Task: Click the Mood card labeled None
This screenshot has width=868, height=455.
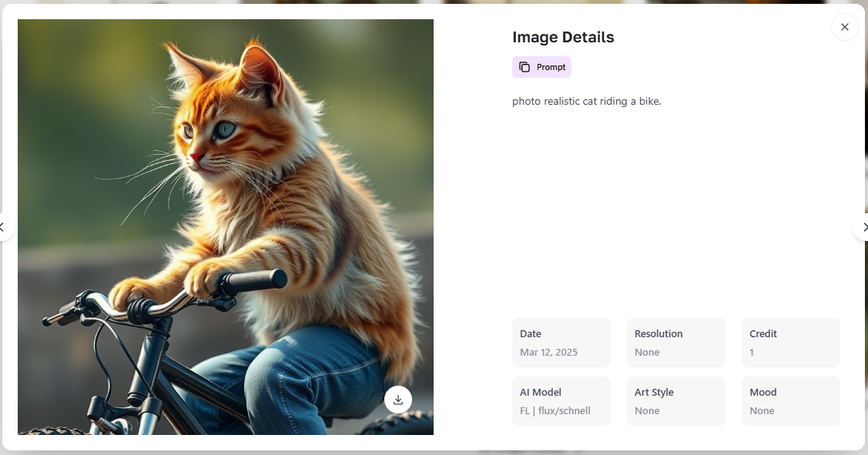Action: coord(790,400)
